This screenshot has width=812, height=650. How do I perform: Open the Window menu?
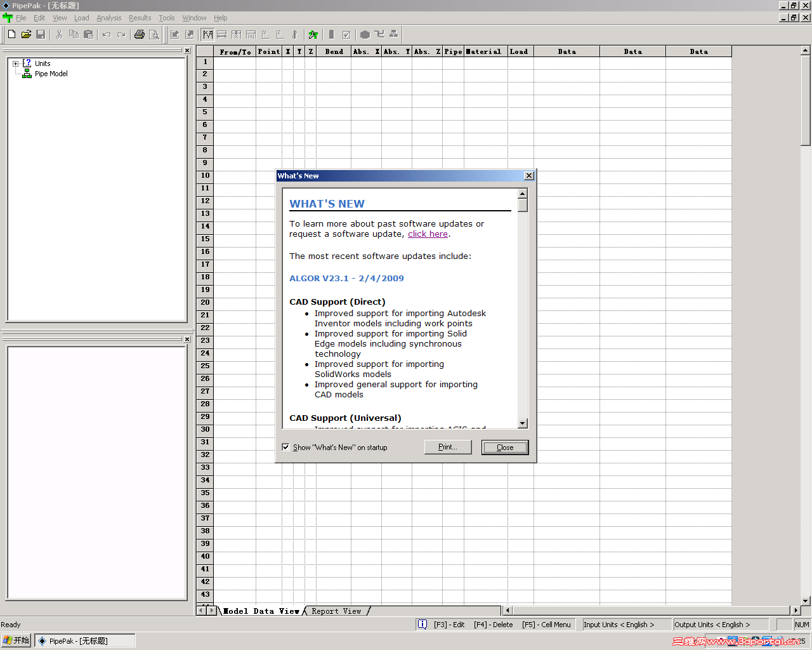[194, 18]
